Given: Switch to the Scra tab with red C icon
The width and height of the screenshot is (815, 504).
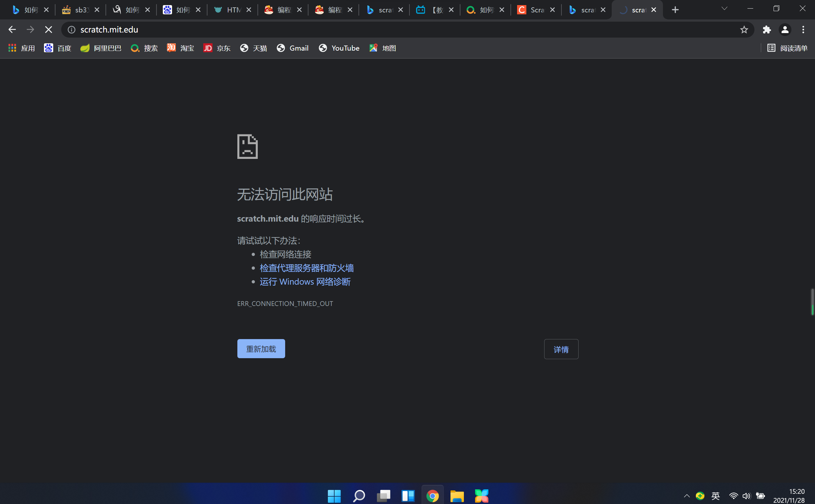Looking at the screenshot, I should pyautogui.click(x=536, y=10).
